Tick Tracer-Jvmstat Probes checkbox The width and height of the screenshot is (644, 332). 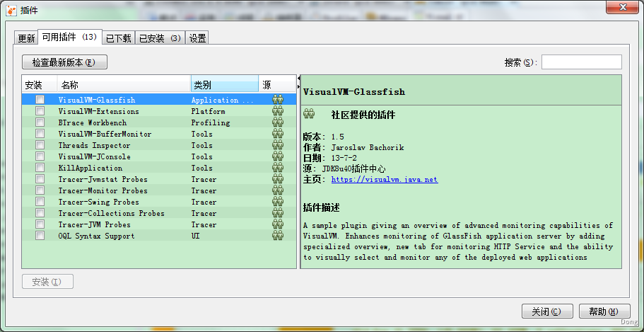[x=40, y=179]
